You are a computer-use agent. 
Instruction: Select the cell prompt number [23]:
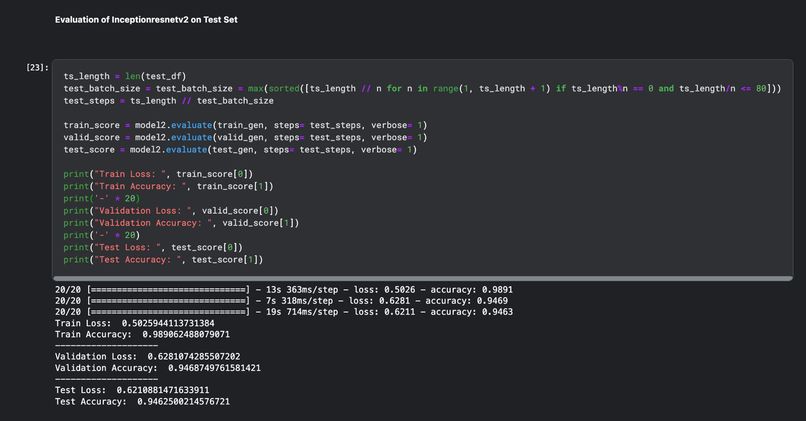(37, 67)
